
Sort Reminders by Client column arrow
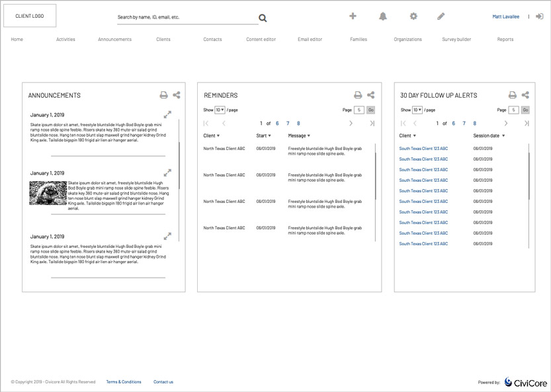point(218,136)
